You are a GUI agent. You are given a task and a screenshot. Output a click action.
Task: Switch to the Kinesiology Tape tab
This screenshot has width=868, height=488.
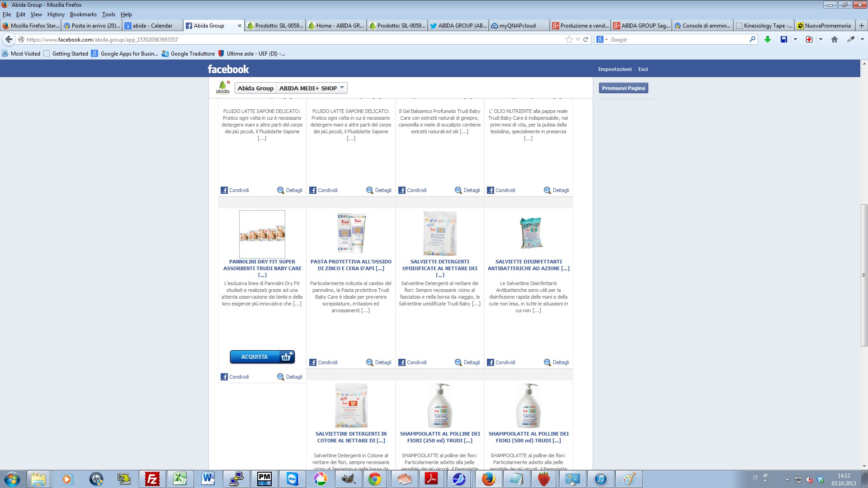tap(763, 26)
